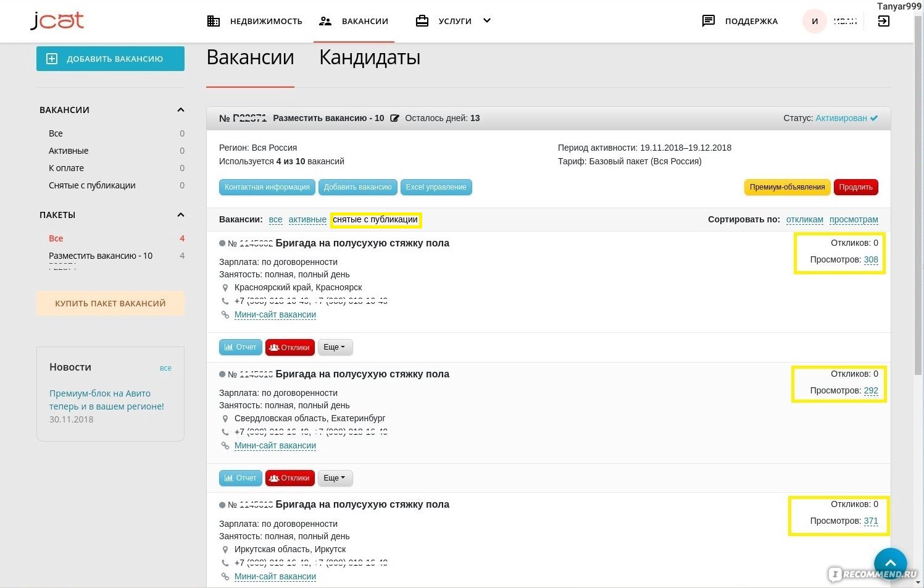The height and width of the screenshot is (588, 924).
Task: Click Контактная информация button
Action: click(267, 187)
